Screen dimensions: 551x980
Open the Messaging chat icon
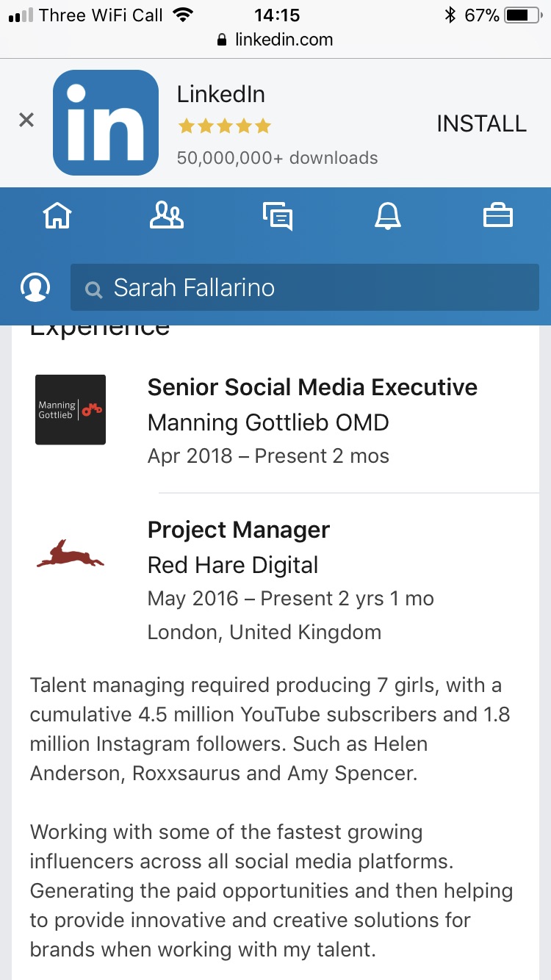click(x=278, y=216)
